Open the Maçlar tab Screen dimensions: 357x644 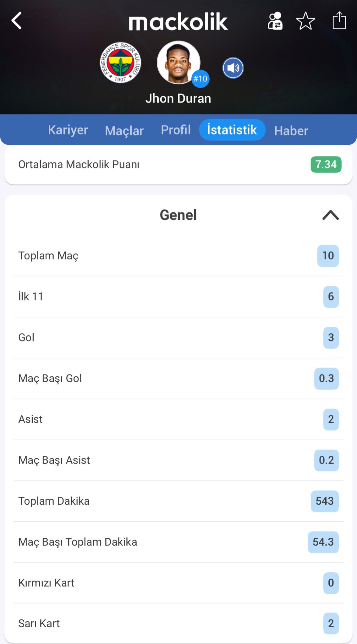click(x=124, y=130)
